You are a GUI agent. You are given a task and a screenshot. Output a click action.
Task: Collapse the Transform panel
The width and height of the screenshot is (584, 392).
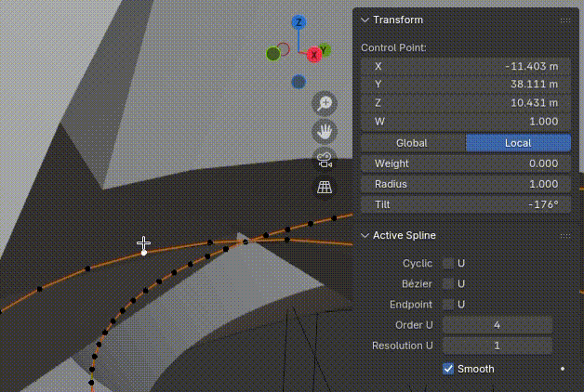365,20
